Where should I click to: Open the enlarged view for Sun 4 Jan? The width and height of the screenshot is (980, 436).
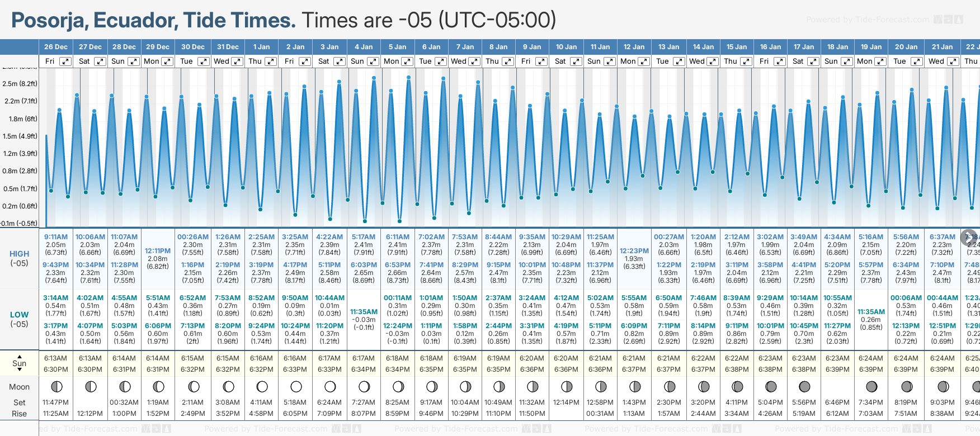click(x=373, y=61)
